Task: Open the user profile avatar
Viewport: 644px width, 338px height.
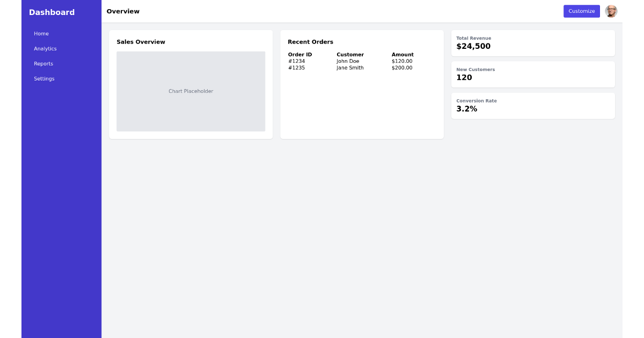Action: [611, 11]
